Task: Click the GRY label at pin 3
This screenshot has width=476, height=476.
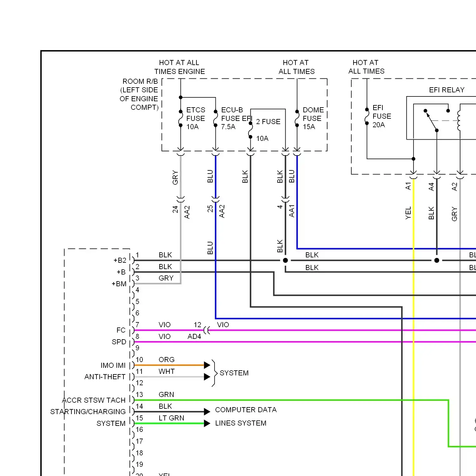Action: tap(166, 278)
